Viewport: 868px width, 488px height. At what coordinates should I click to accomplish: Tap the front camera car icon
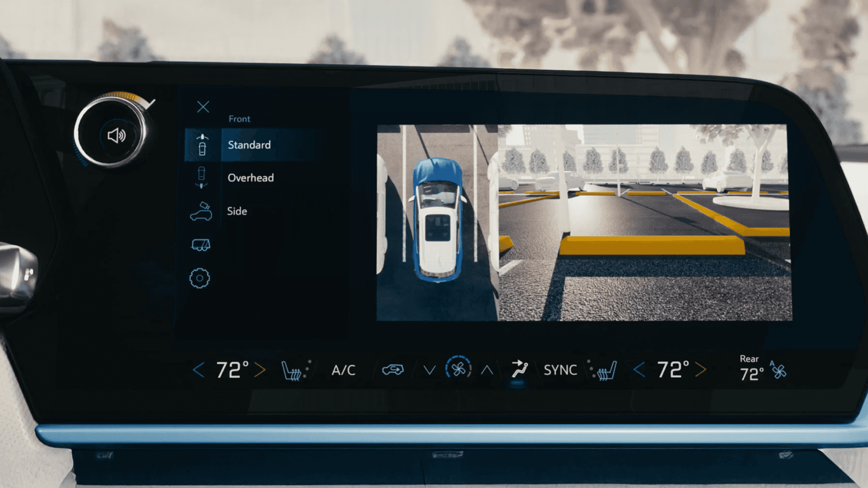click(202, 145)
